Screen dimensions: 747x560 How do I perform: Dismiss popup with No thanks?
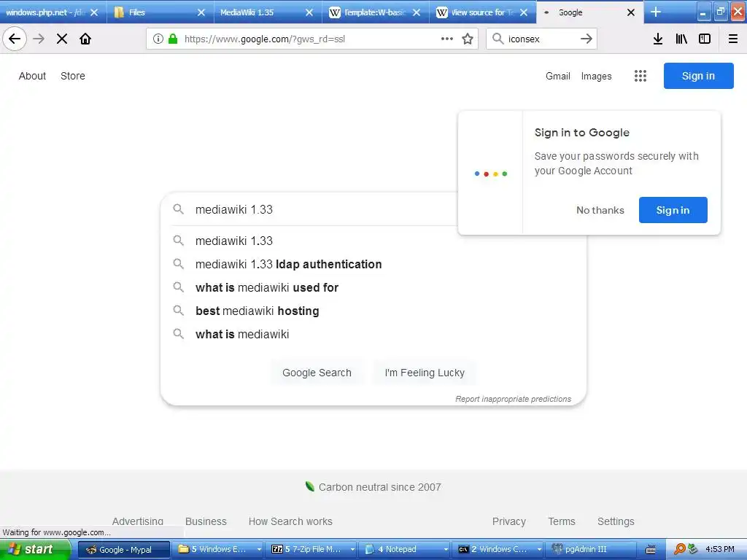[x=600, y=210]
